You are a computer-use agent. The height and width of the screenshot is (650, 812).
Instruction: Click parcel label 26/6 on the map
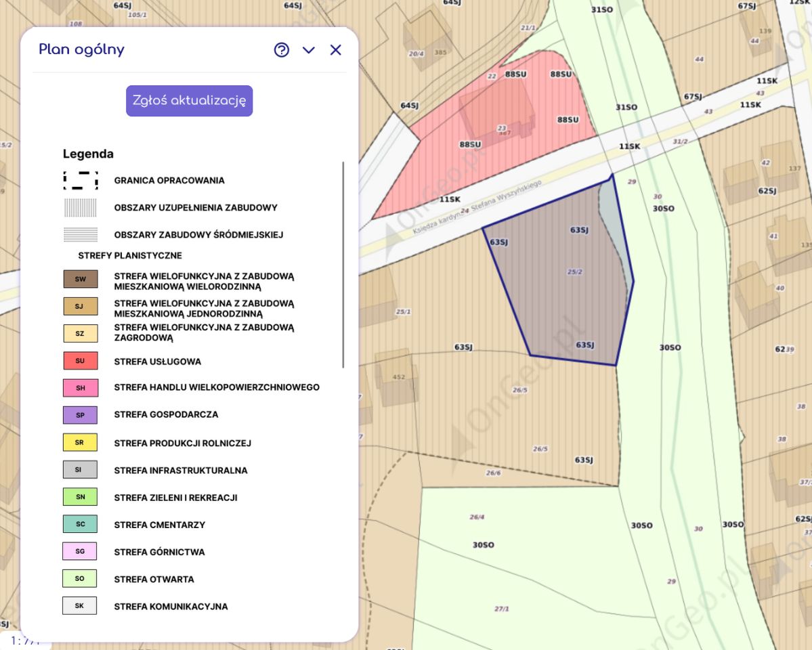click(x=493, y=473)
